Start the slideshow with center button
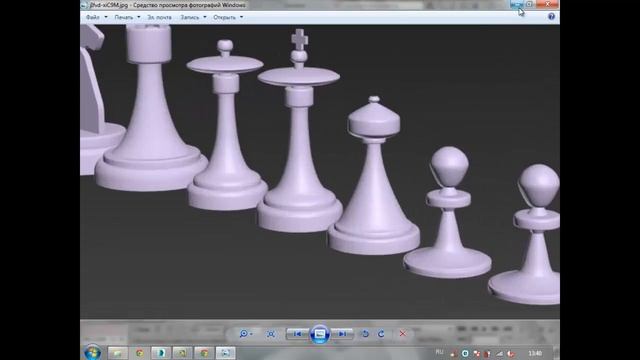 click(320, 334)
